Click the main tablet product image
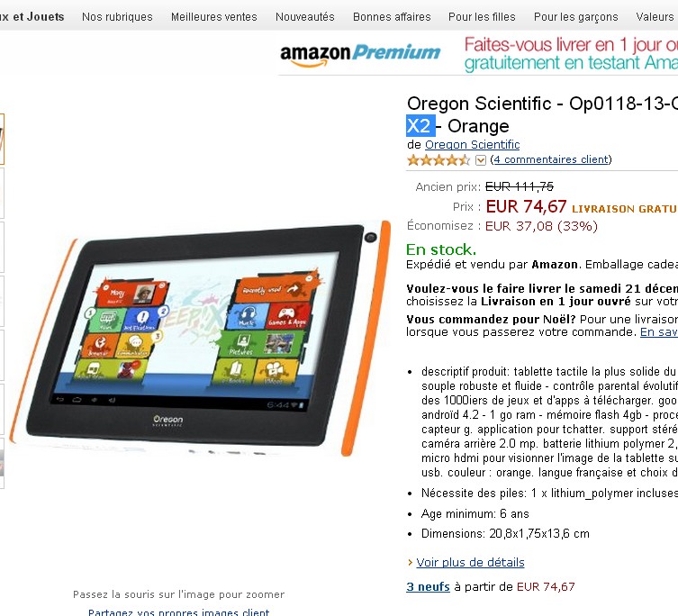678x616 pixels. (x=201, y=340)
